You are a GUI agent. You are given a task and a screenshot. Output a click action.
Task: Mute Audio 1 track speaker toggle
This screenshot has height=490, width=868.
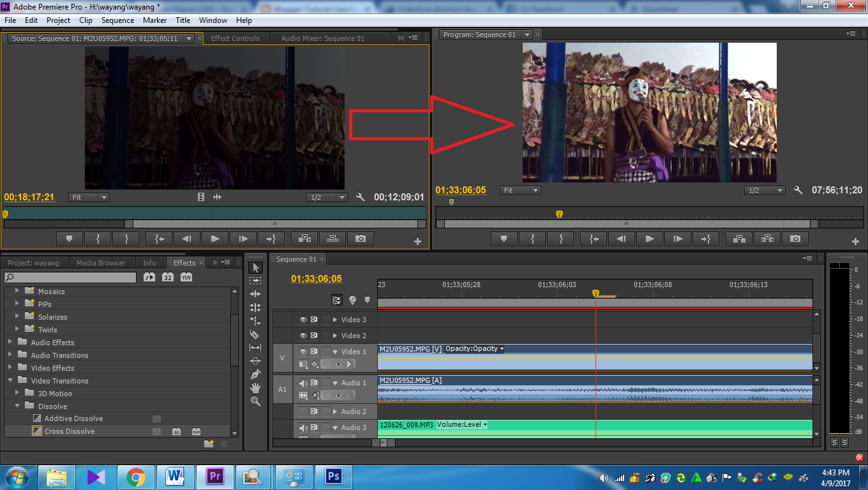(303, 383)
